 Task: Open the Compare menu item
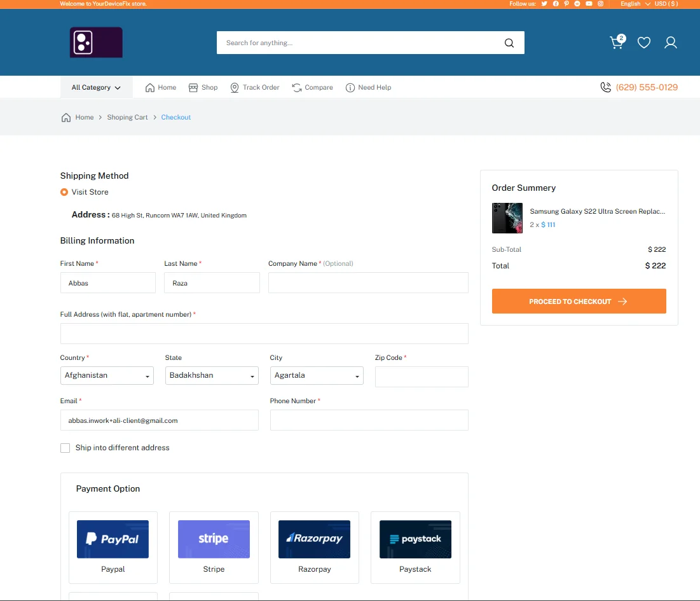click(x=312, y=88)
